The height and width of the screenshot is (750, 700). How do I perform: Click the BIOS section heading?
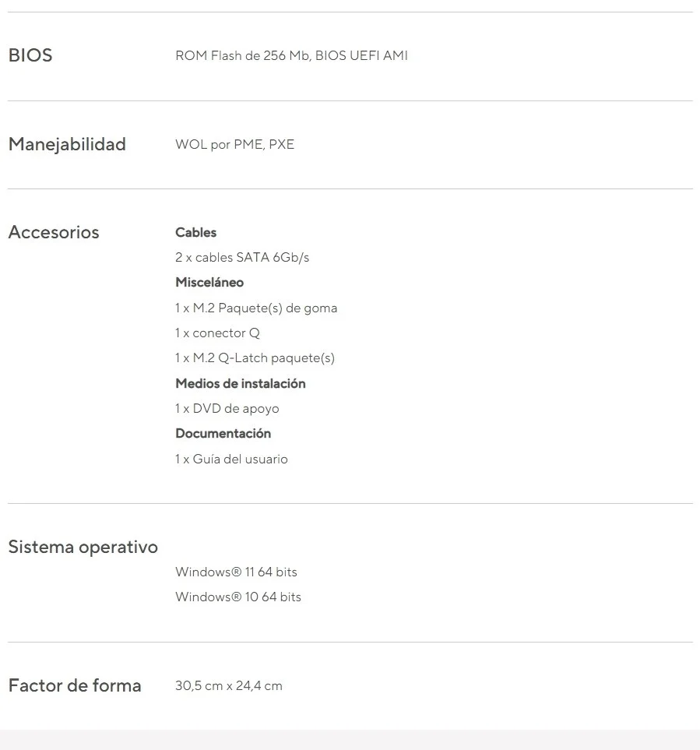(x=30, y=55)
